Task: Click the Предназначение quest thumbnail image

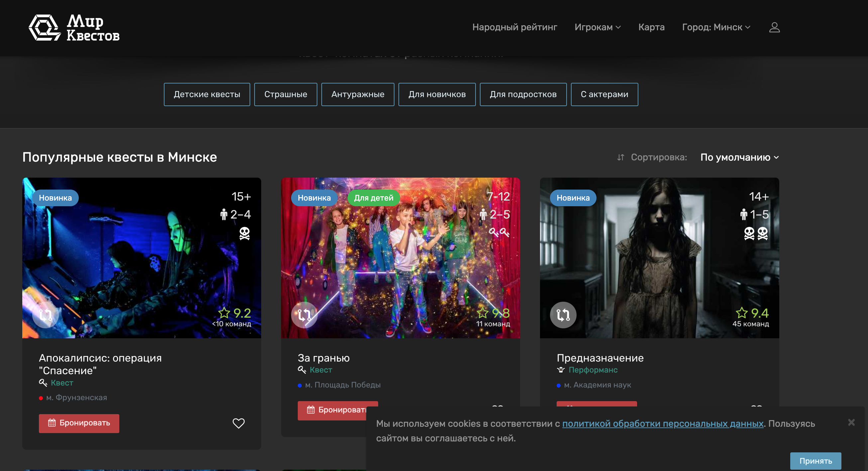Action: [659, 258]
